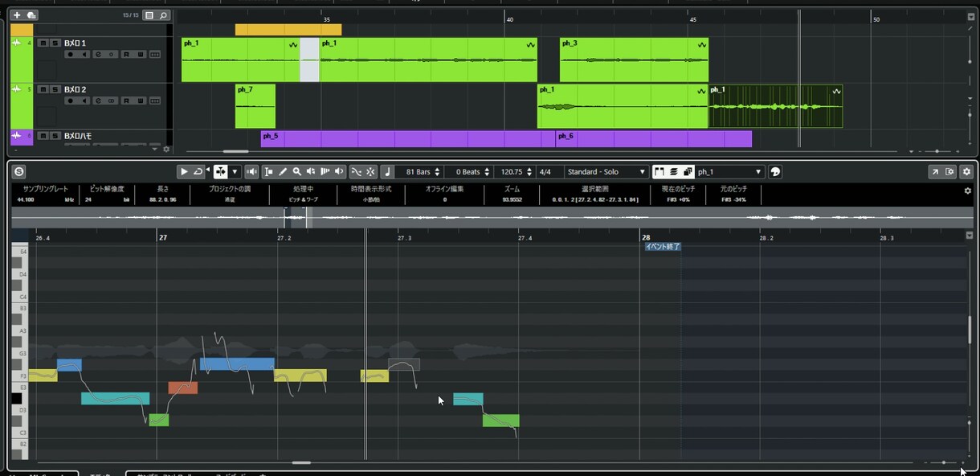Grab the editor horizontal scrollbar handle
Screen dimensions: 980x476
pos(301,463)
